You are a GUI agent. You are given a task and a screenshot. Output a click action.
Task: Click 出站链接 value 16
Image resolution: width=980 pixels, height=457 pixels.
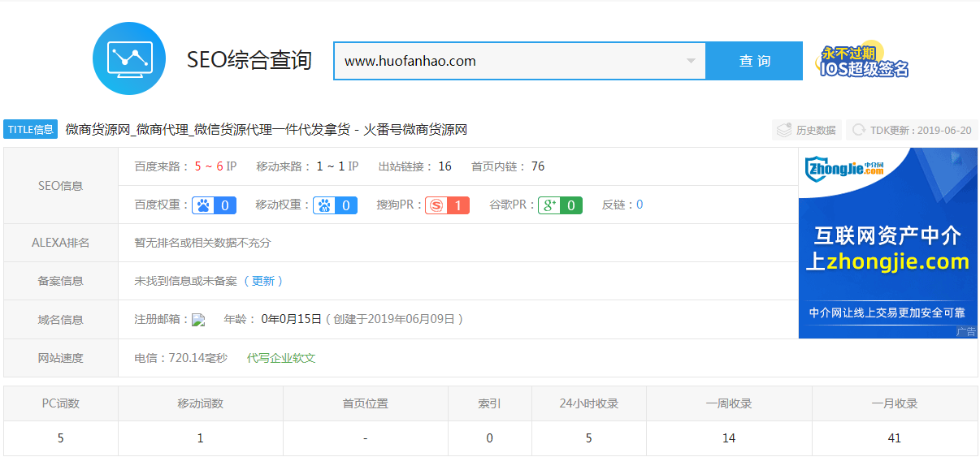pyautogui.click(x=444, y=166)
